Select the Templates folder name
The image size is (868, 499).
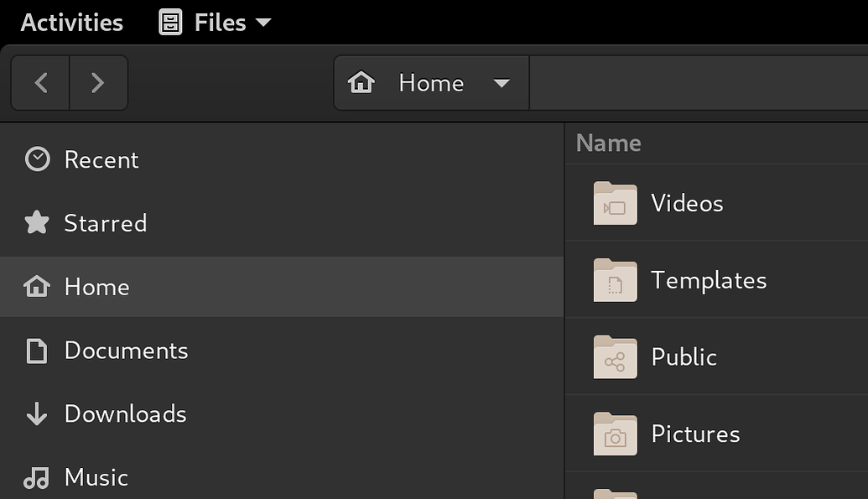tap(709, 280)
